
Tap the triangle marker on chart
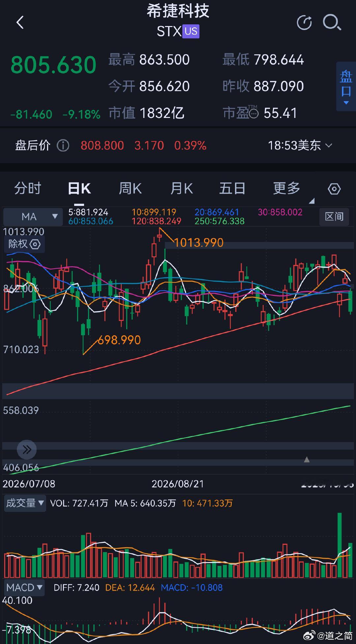click(307, 460)
